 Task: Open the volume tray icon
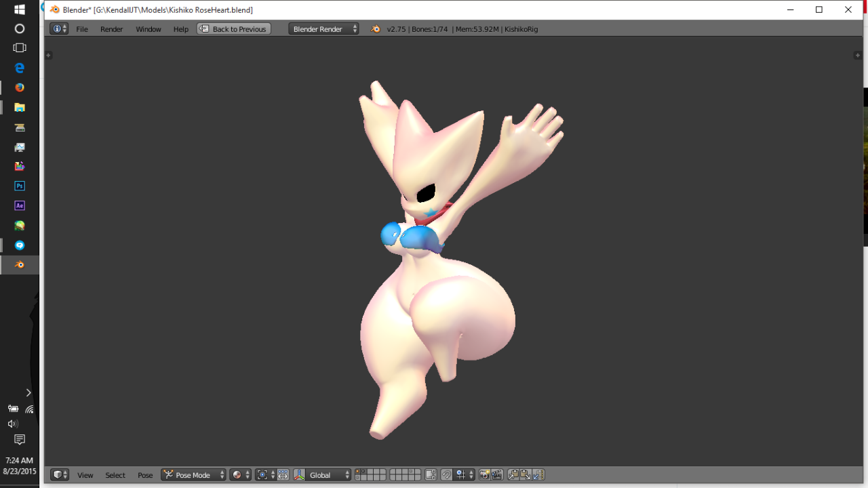click(12, 424)
